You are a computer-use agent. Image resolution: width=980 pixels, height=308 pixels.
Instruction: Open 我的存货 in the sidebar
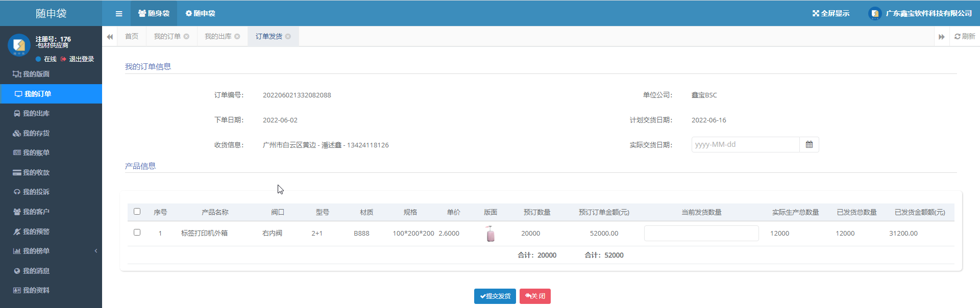coord(51,133)
